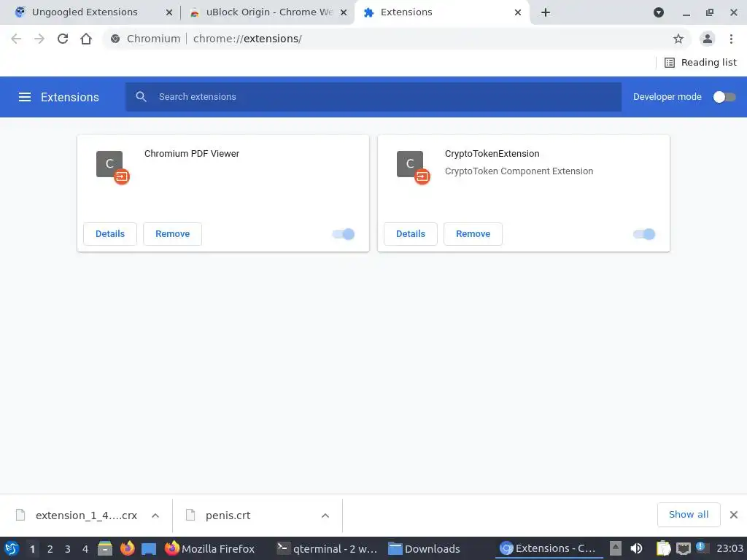Viewport: 747px width, 560px height.
Task: Remove the CryptoTokenExtension
Action: coord(473,234)
